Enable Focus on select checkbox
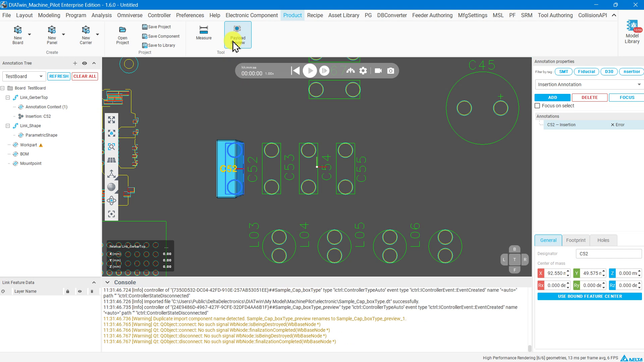This screenshot has width=644, height=362. (537, 106)
